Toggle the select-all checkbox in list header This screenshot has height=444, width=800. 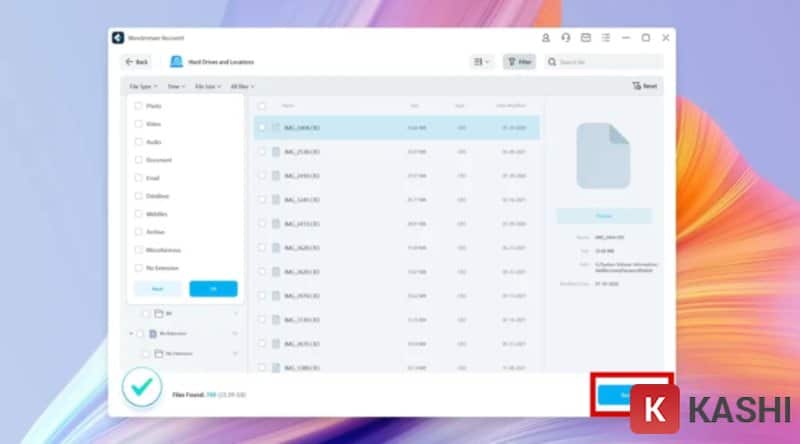pos(262,105)
